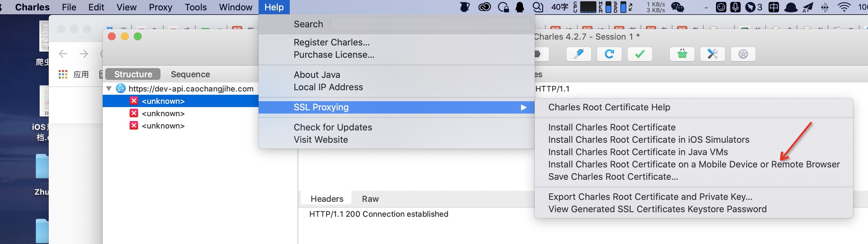
Task: Choose Install Charles Root Certificate in Java VMs
Action: pos(694,152)
